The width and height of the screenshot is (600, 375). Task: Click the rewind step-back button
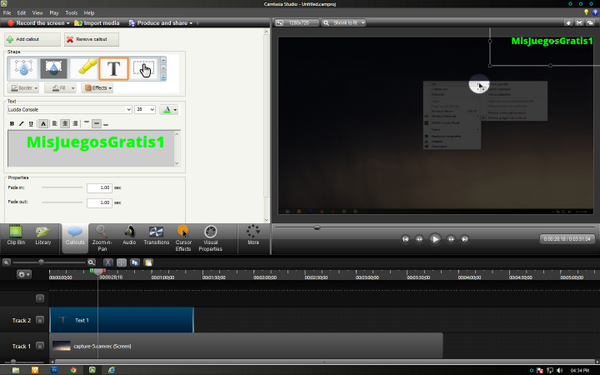419,239
